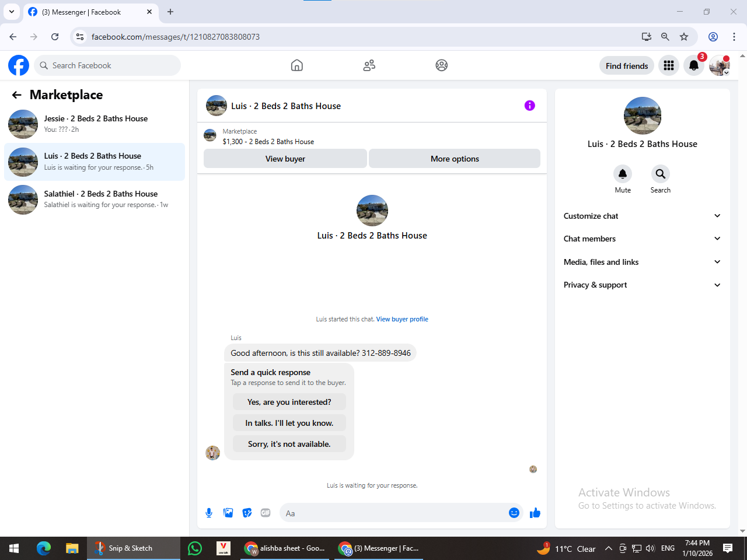Open account profile picture menu
Viewport: 747px width, 560px height.
point(720,65)
